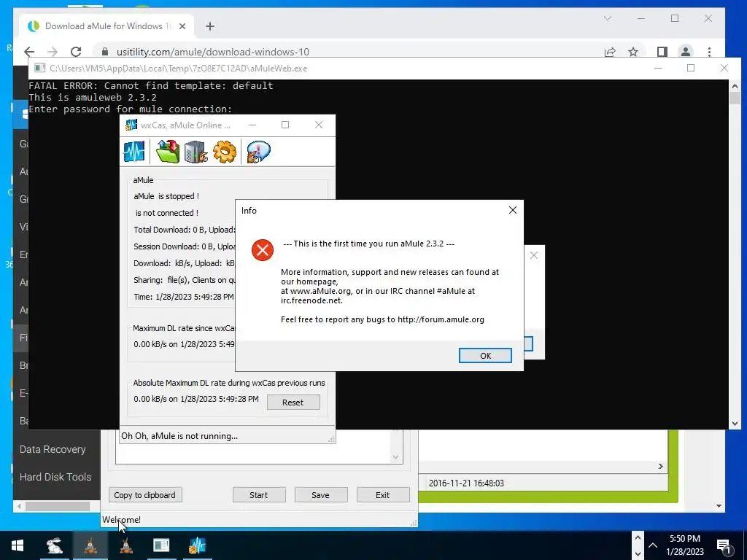Expand the browser tab search chevron
Screen dimensions: 747x560
(x=608, y=18)
